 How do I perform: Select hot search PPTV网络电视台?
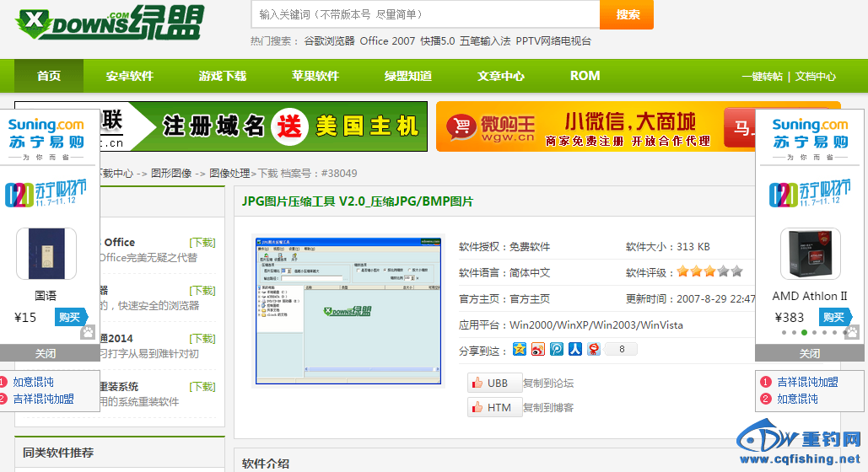click(553, 41)
